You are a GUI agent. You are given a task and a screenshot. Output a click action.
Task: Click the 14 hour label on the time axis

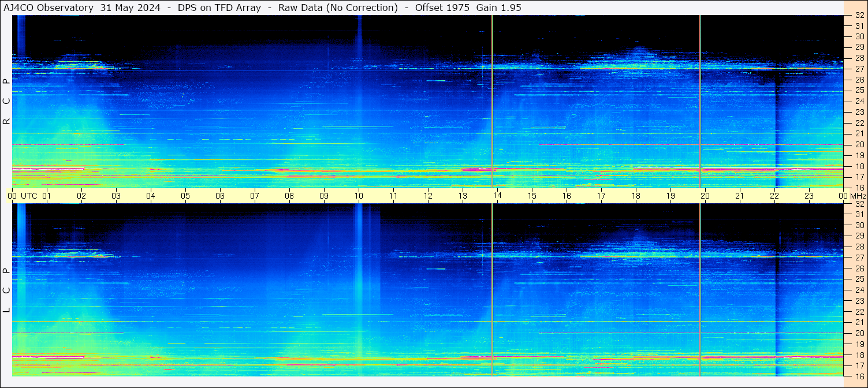pos(497,196)
